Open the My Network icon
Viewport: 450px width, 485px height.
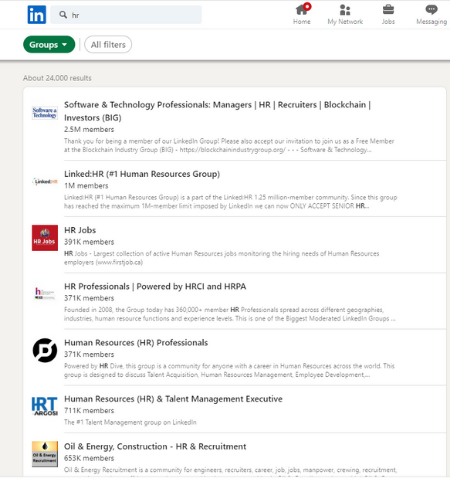click(x=345, y=14)
